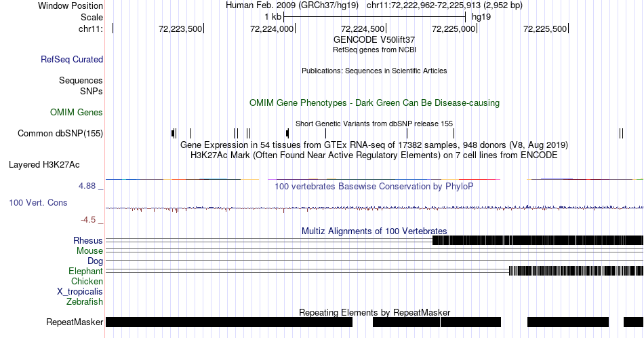Click the SNPs track label
This screenshot has height=338, width=644.
[92, 91]
